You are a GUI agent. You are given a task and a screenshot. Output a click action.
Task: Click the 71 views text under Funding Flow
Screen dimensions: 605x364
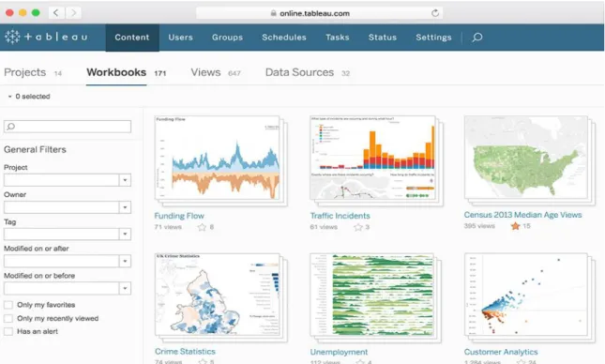coord(168,227)
